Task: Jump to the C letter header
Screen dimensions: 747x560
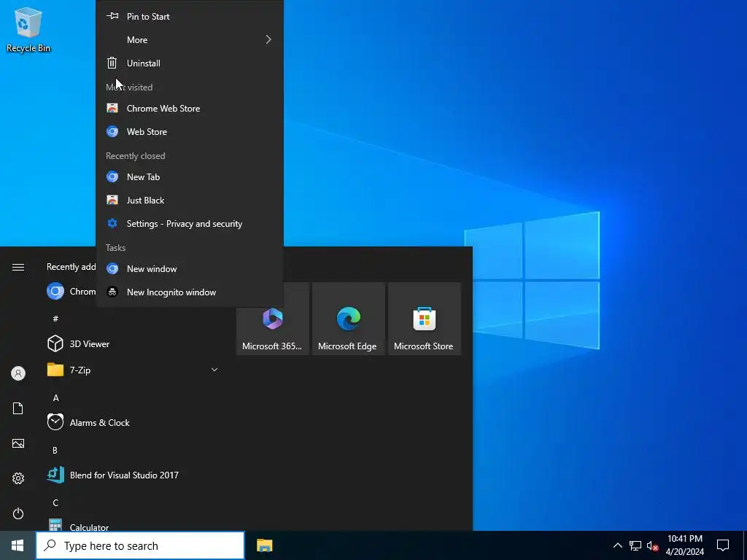Action: click(55, 502)
